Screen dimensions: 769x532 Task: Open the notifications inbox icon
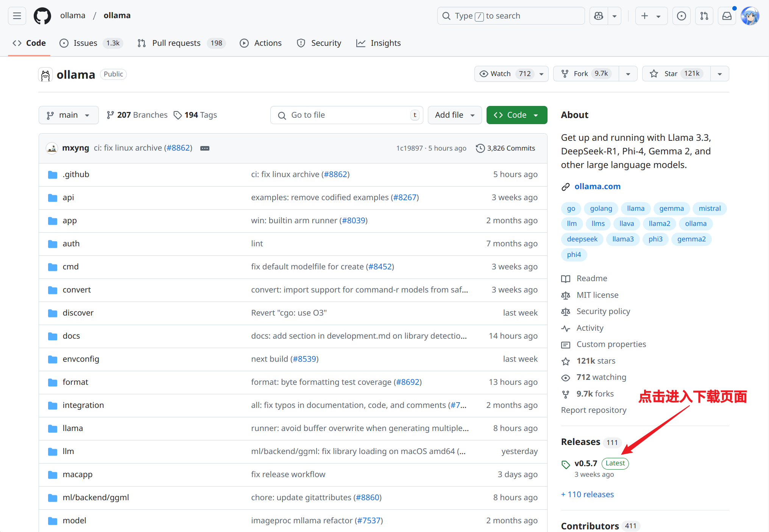tap(727, 16)
